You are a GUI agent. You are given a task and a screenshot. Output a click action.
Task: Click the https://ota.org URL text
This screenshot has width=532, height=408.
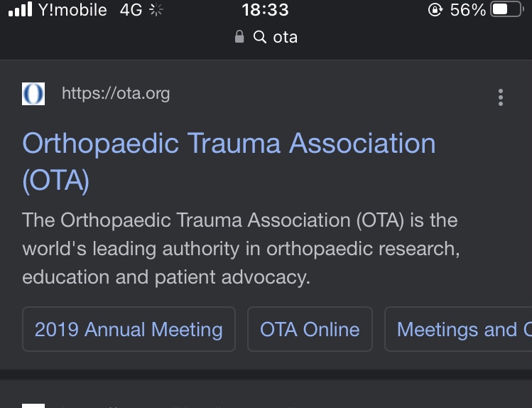116,94
